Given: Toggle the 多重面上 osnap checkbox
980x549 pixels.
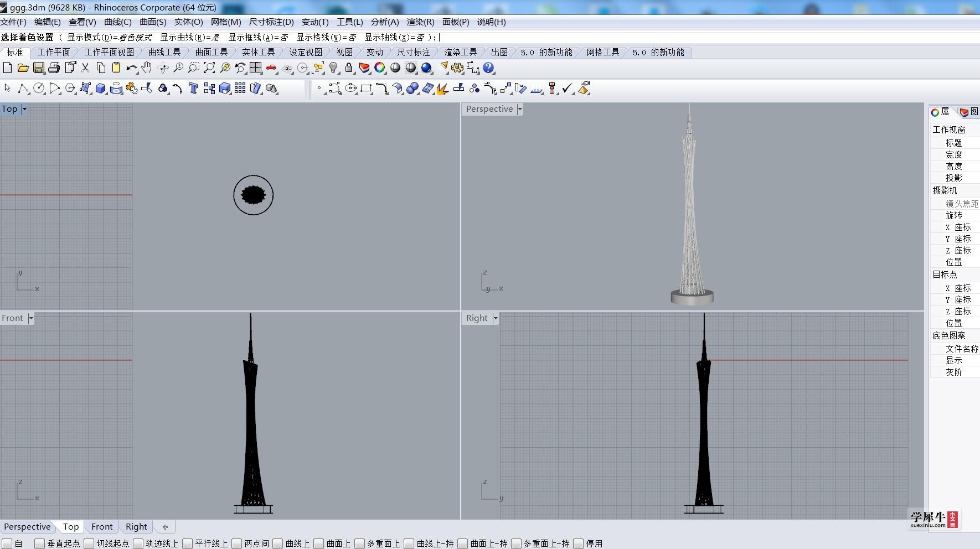Looking at the screenshot, I should point(360,543).
